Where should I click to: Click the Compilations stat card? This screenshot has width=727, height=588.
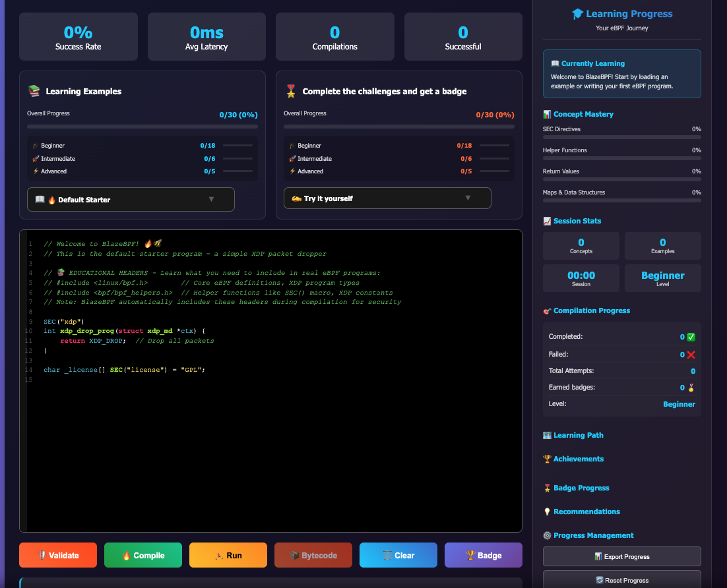pyautogui.click(x=334, y=37)
